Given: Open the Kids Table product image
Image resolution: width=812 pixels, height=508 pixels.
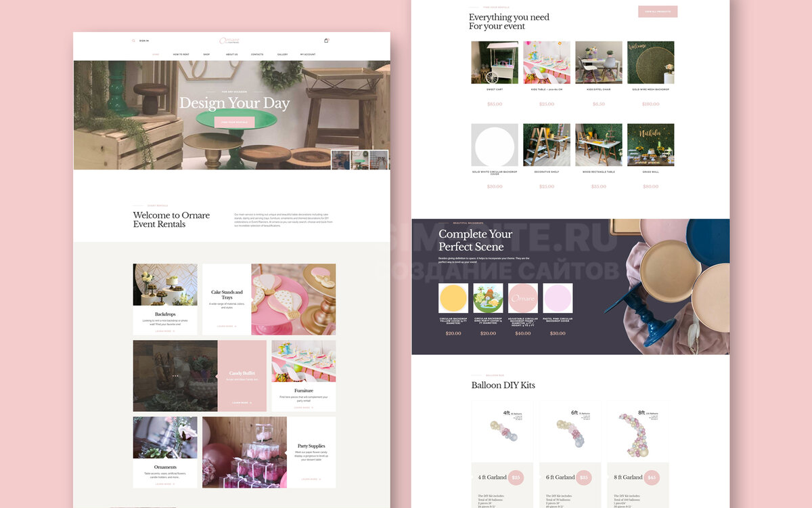Looking at the screenshot, I should [x=547, y=62].
